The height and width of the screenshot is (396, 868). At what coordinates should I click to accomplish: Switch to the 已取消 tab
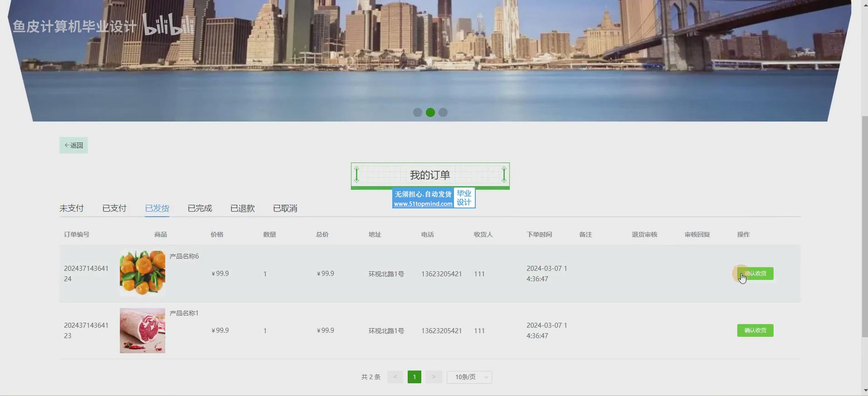(285, 208)
